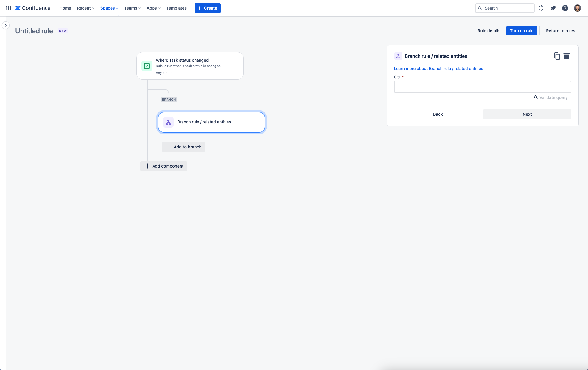This screenshot has height=370, width=588.
Task: Open the notifications bell
Action: click(553, 8)
